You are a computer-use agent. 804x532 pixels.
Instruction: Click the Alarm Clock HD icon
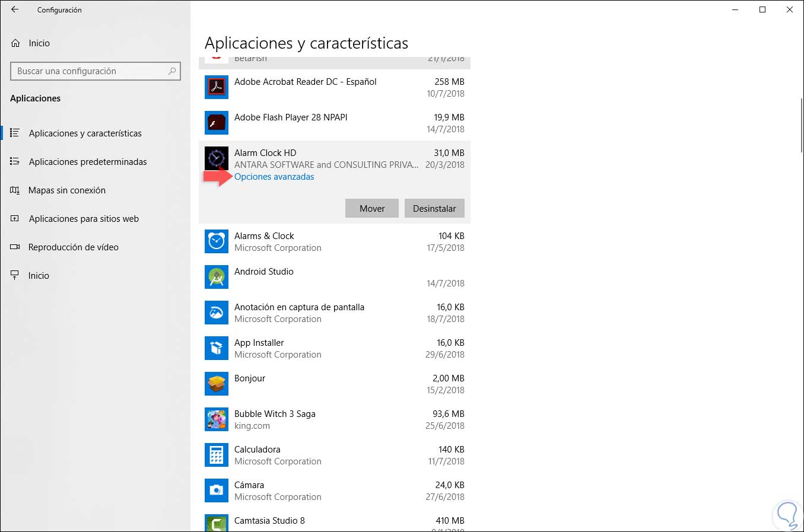point(217,158)
